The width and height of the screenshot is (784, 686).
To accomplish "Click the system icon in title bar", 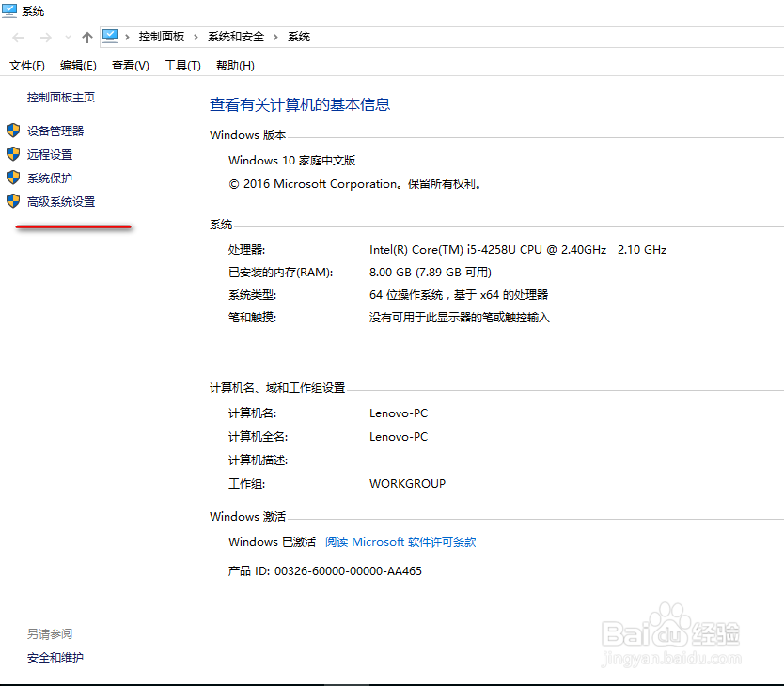I will pos(9,10).
